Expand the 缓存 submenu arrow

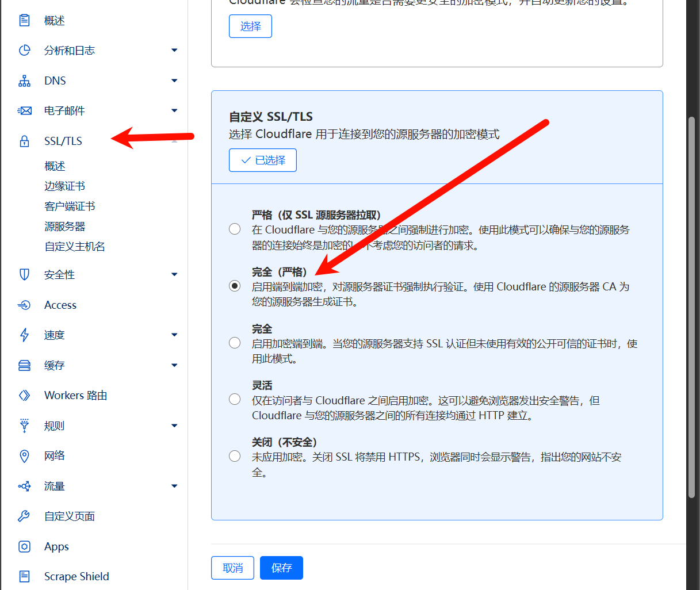point(174,365)
